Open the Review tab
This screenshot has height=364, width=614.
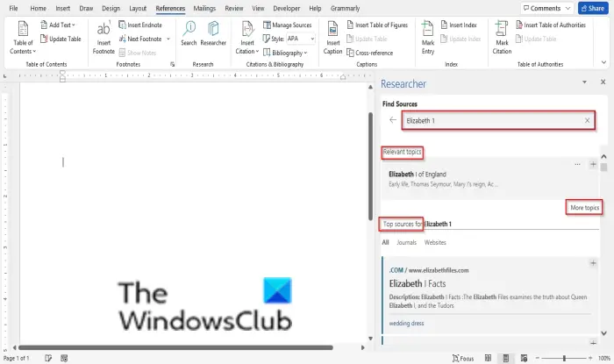point(234,8)
